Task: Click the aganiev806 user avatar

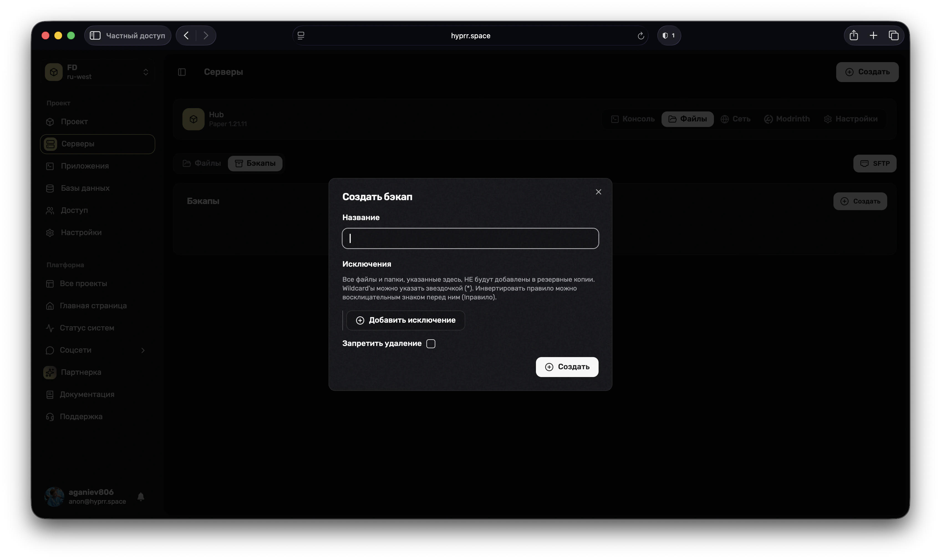Action: (54, 497)
